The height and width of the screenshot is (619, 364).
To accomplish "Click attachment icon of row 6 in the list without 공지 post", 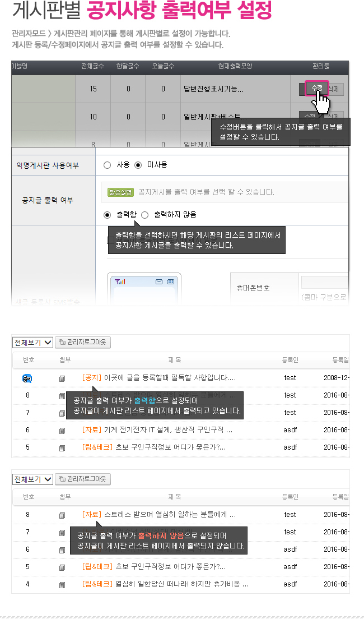I will 62,550.
